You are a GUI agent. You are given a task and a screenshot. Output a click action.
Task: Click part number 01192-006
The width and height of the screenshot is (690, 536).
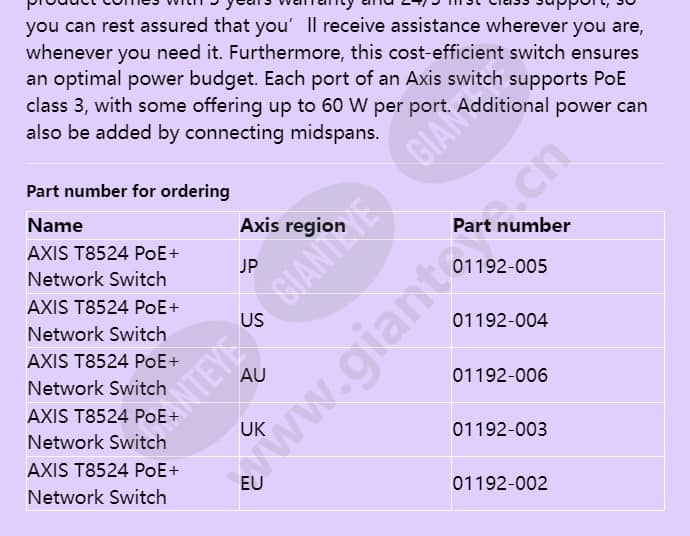(500, 375)
